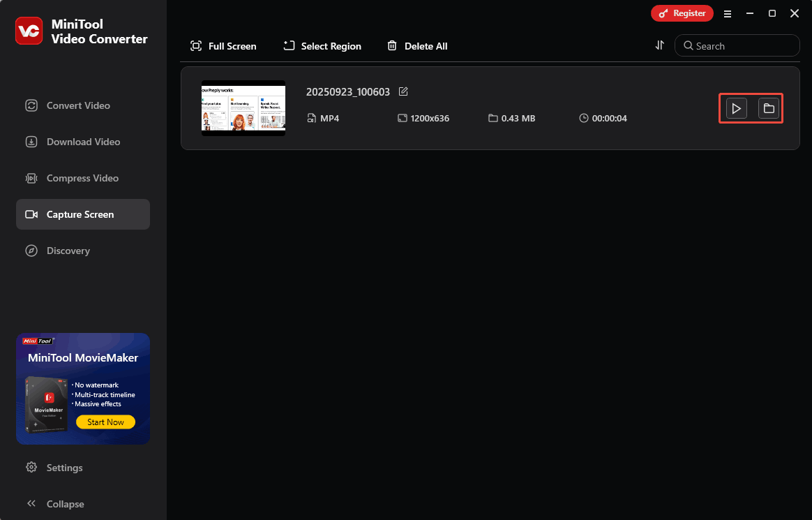Select the Capture Screen sidebar item
Image resolution: width=812 pixels, height=520 pixels.
[x=83, y=214]
